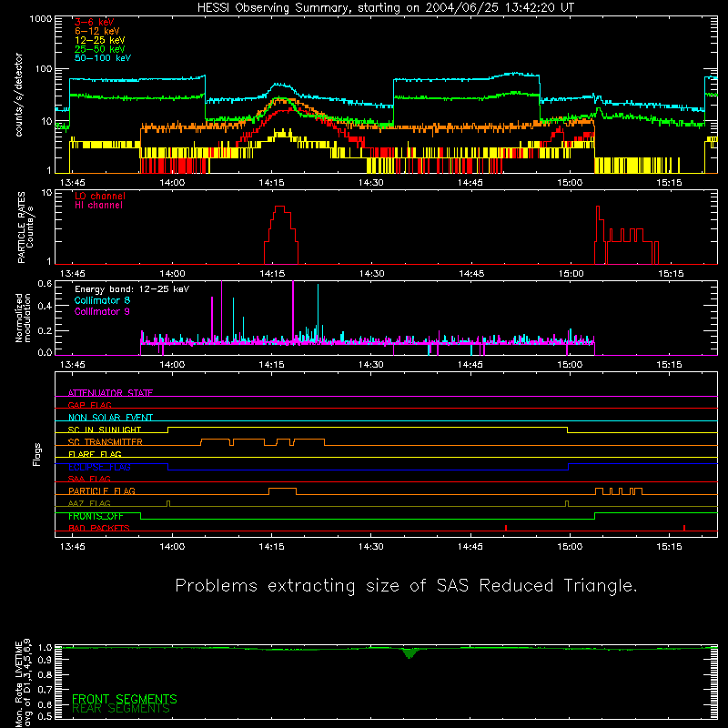Viewport: 728px width, 728px height.
Task: Click the green 25-50 keV legend label
Action: click(x=100, y=49)
